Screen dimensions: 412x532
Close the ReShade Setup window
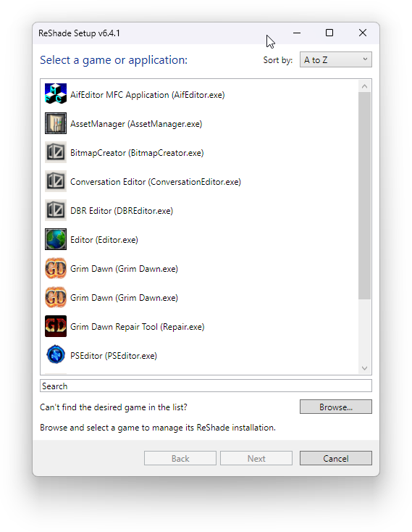(x=363, y=33)
